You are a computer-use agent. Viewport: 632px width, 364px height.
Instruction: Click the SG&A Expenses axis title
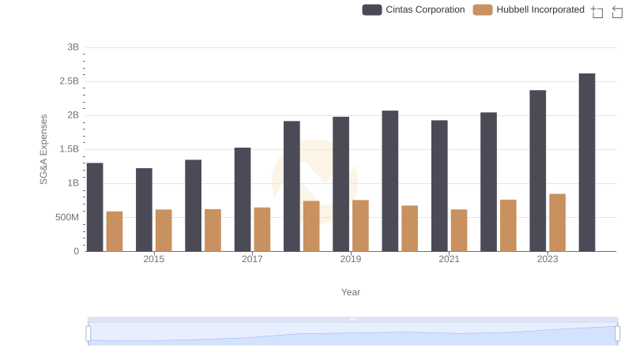[x=43, y=149]
